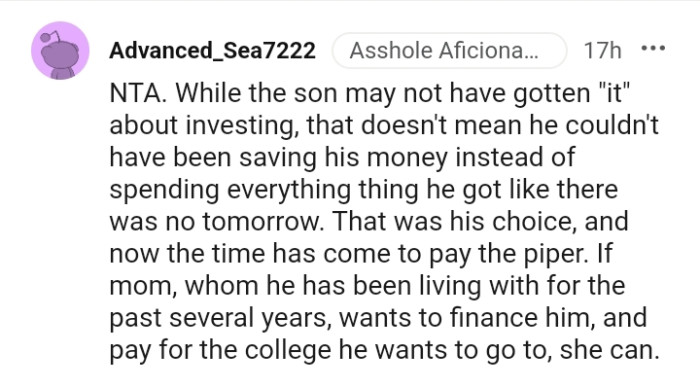Click the word "investing" in the comment

coord(240,126)
